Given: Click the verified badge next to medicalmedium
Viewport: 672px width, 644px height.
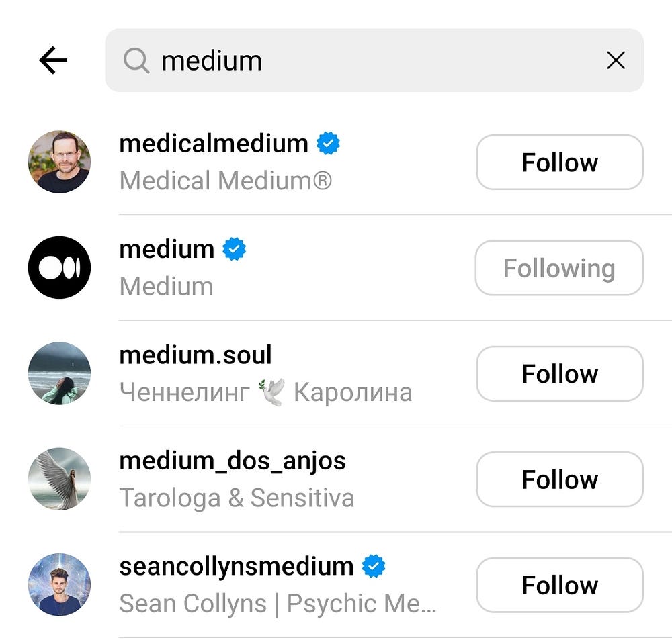Looking at the screenshot, I should (x=329, y=144).
